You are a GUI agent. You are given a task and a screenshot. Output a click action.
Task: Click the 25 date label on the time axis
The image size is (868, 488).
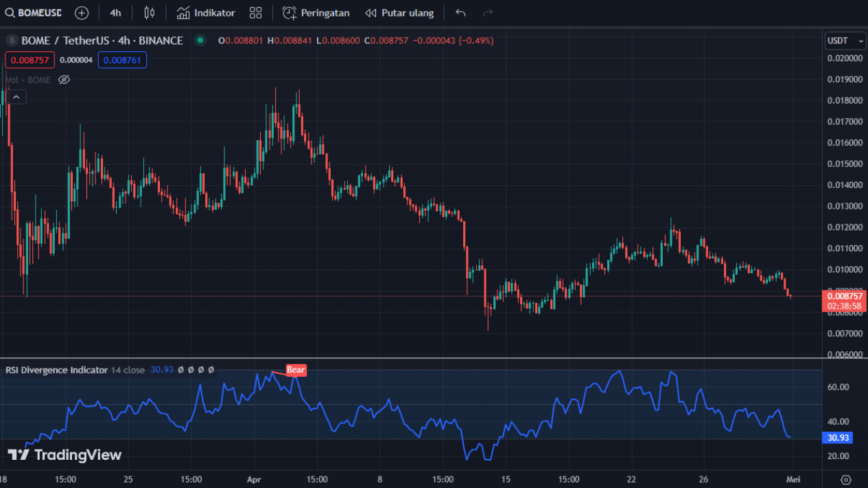[128, 479]
